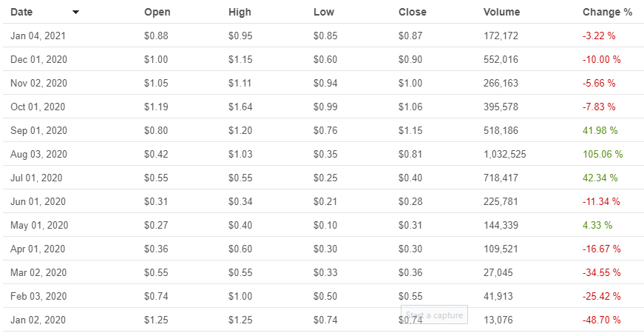
Task: Sort by the Open column header
Action: tap(157, 12)
